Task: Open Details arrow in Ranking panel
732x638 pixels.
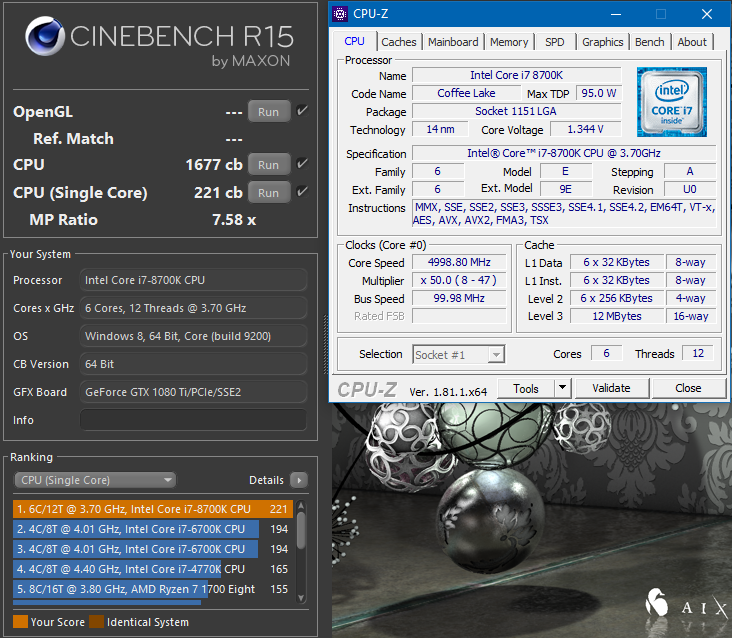Action: pos(299,480)
